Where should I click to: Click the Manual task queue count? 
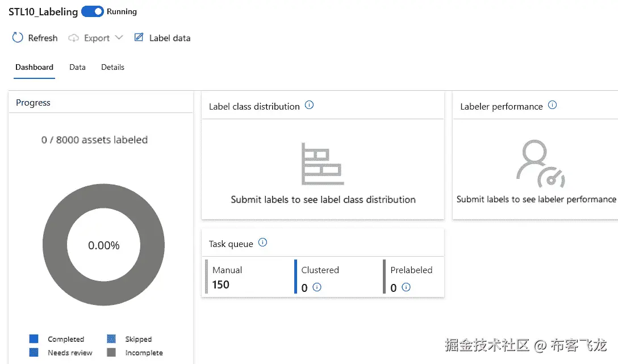pos(221,285)
